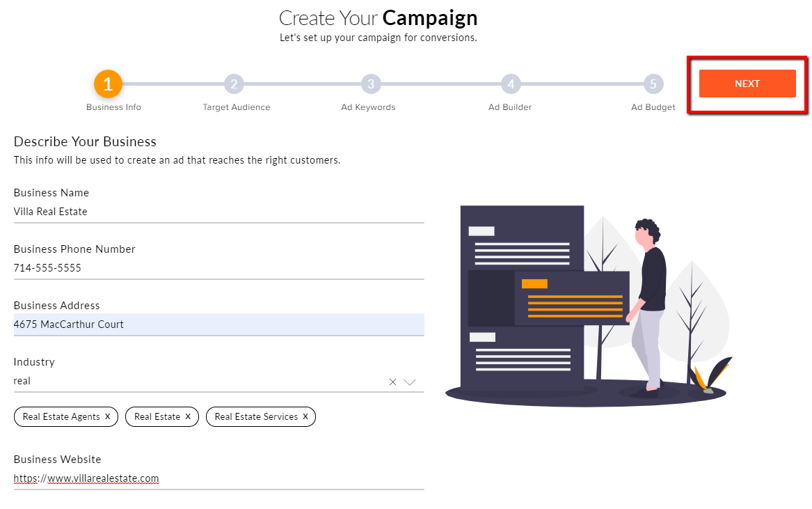The image size is (812, 509).
Task: Click the Ad Builder step label
Action: click(510, 107)
